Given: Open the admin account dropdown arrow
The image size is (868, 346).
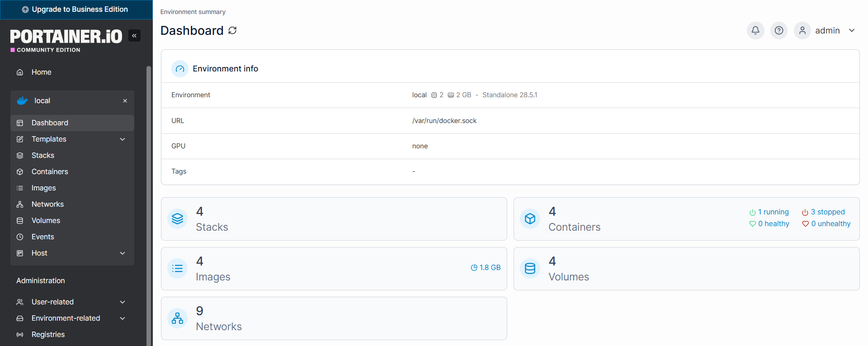Looking at the screenshot, I should 852,30.
